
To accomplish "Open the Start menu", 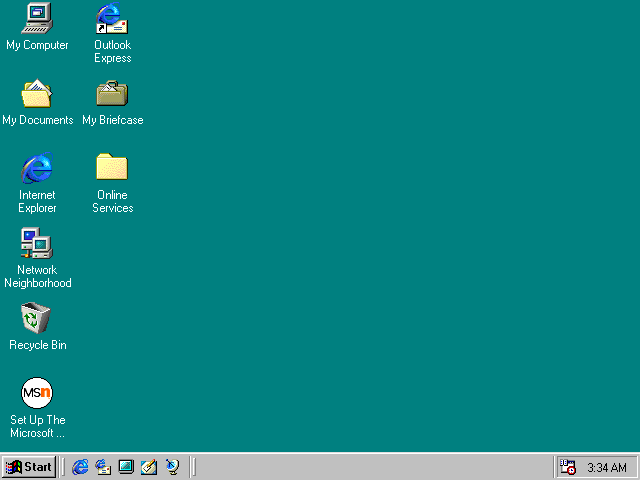I will pyautogui.click(x=29, y=467).
